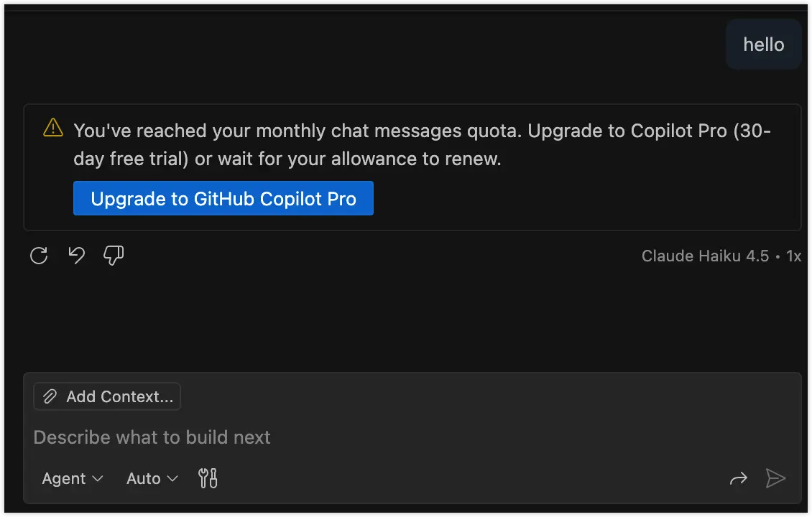Click the thumbs down feedback icon
This screenshot has height=517, width=812.
(114, 256)
